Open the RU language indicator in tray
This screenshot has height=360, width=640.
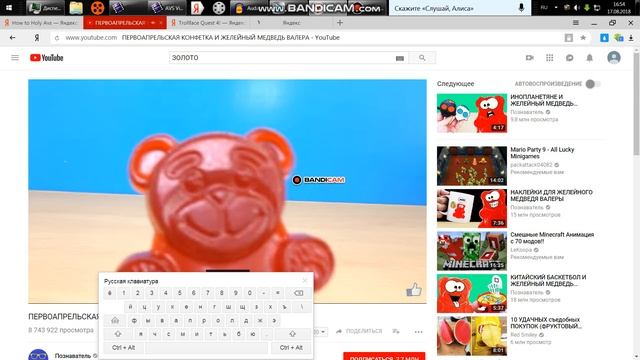[x=544, y=8]
